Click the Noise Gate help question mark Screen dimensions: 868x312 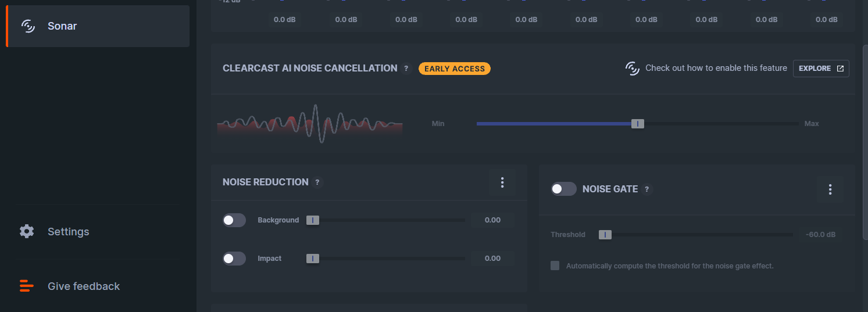(x=646, y=189)
